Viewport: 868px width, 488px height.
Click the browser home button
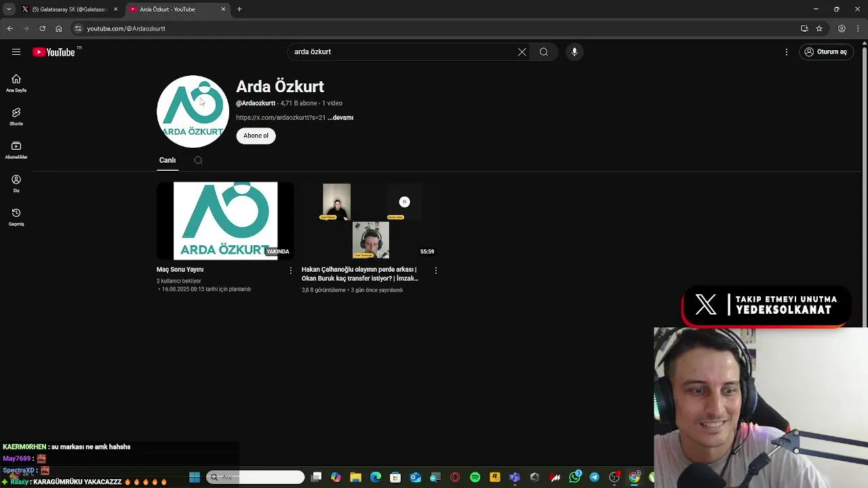coord(58,28)
